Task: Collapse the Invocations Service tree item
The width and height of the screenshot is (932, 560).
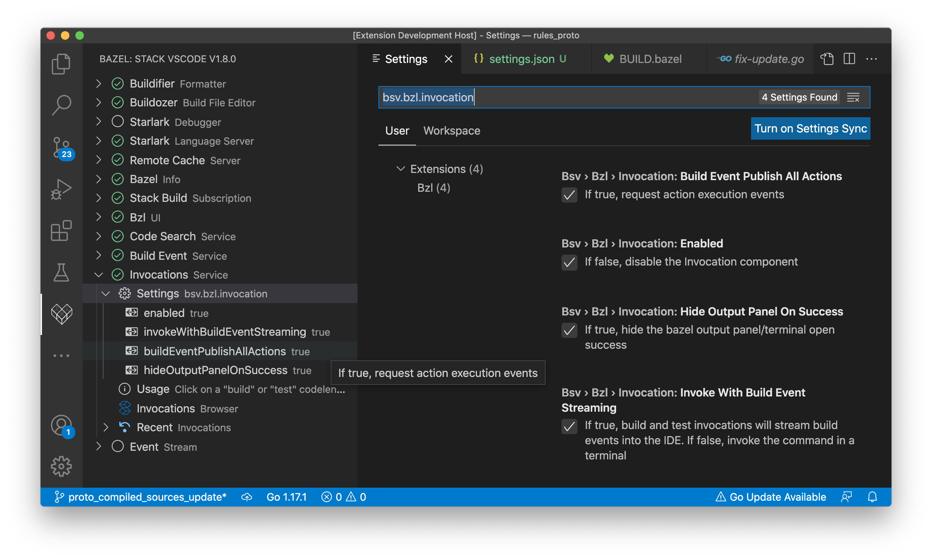Action: (98, 275)
